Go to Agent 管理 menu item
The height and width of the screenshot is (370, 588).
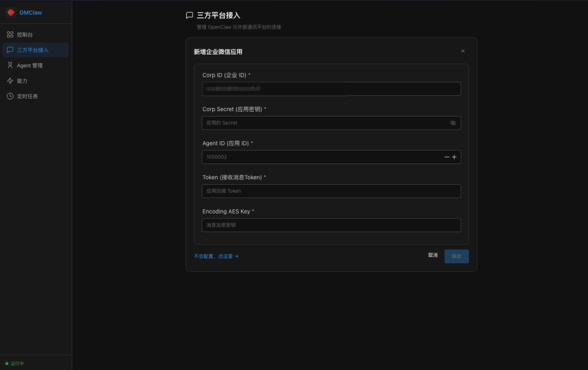tap(35, 65)
